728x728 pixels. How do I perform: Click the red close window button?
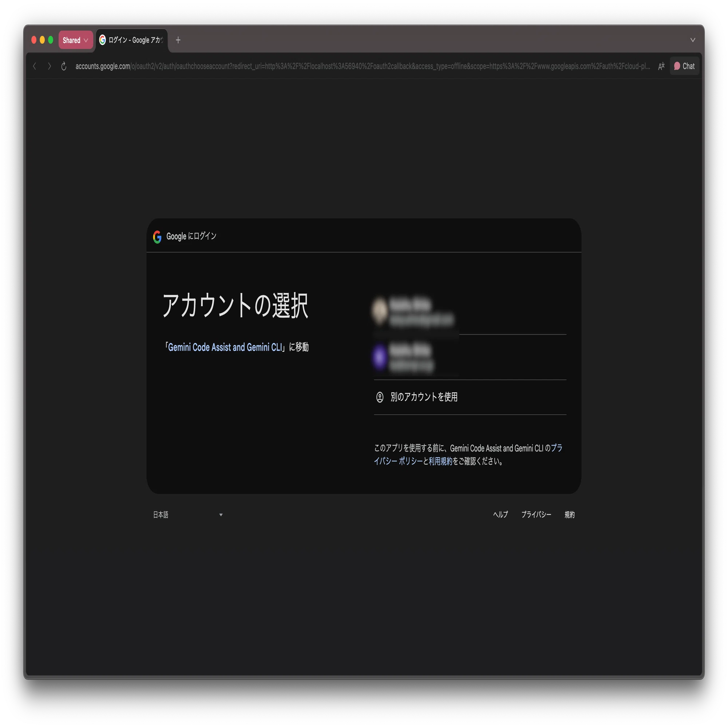34,40
